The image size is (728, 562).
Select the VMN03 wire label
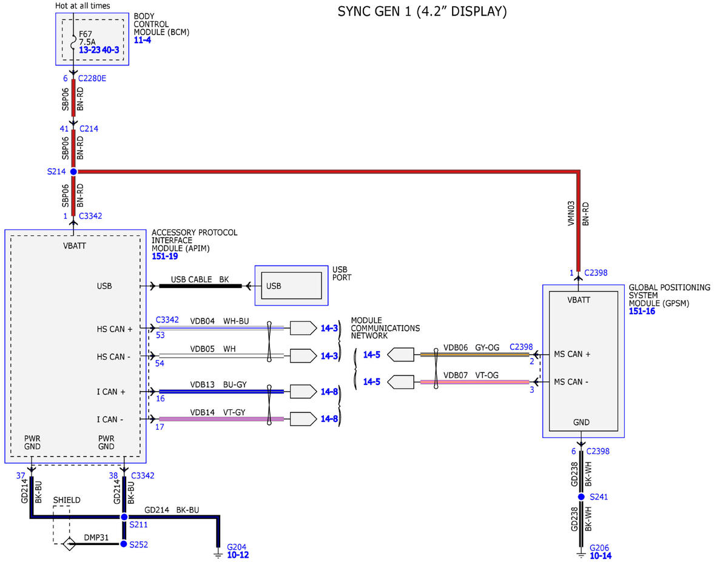coord(571,214)
